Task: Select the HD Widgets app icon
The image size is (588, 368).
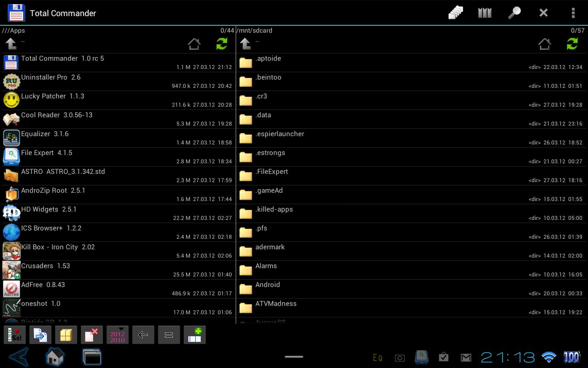Action: [11, 213]
